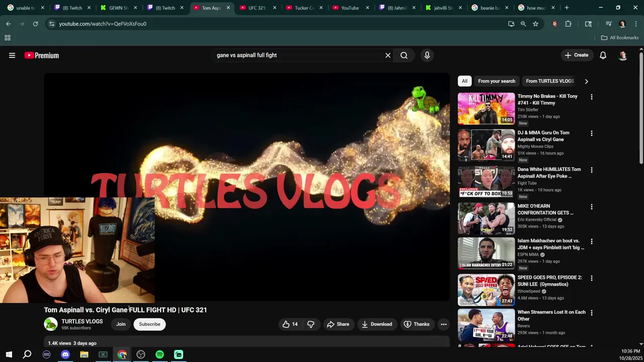Open options menu for MIKE O'HEARN video
644x362 pixels.
[592, 207]
